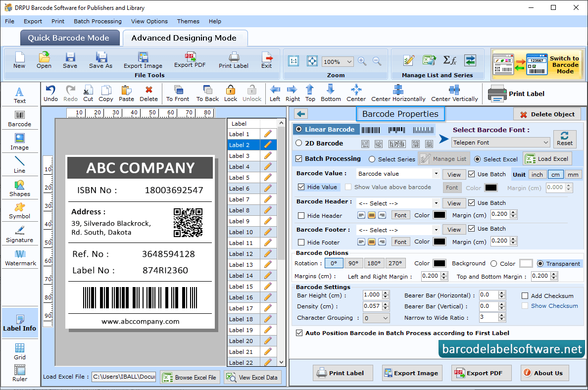Bring object To Front
Viewport: 588px width, 390px height.
tap(178, 94)
